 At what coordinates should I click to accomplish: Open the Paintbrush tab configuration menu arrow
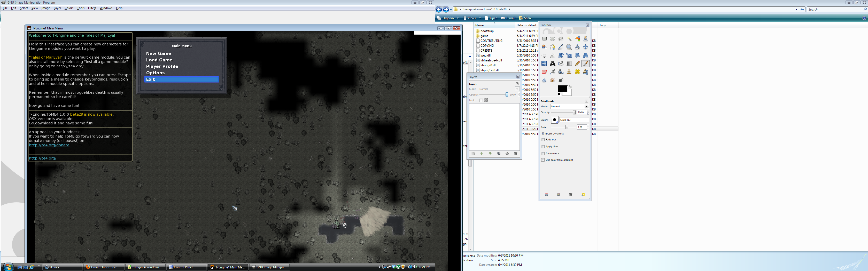coord(586,101)
